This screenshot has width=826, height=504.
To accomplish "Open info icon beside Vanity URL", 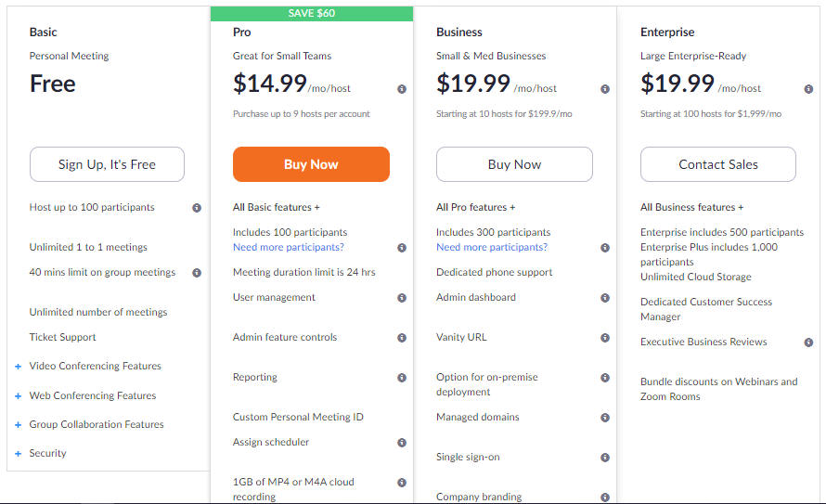I will point(605,338).
